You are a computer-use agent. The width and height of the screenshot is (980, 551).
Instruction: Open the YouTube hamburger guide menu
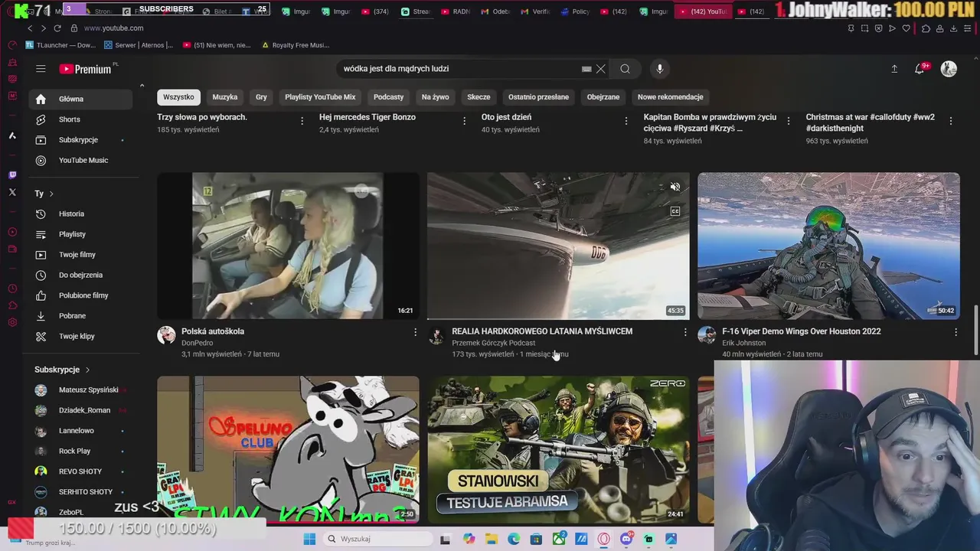tap(41, 69)
